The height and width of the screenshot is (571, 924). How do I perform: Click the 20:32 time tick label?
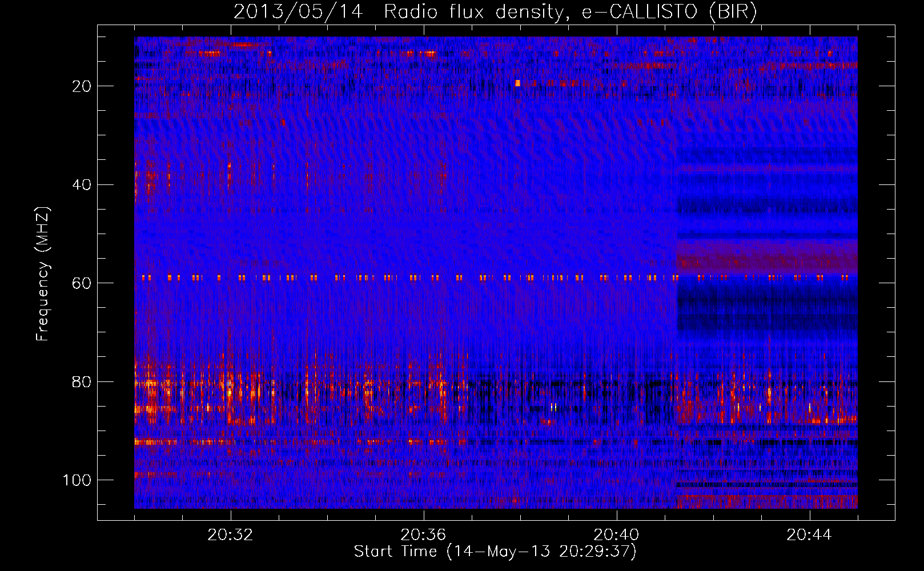(x=230, y=535)
